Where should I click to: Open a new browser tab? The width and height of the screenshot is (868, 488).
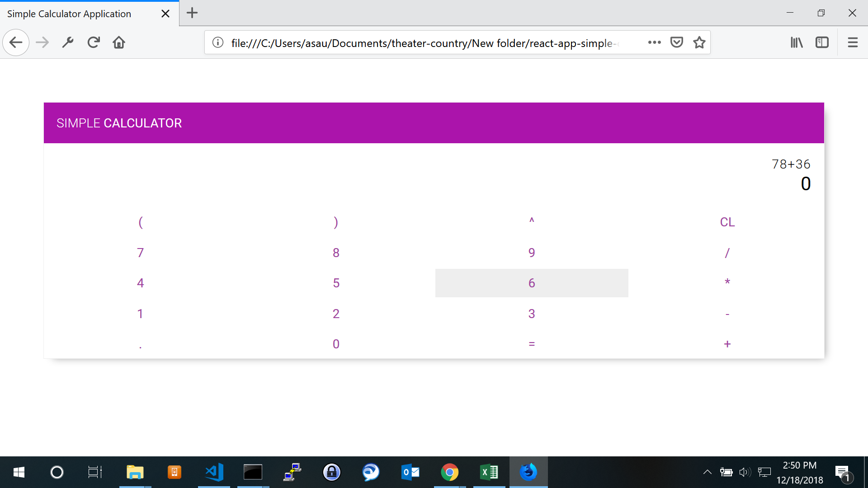[x=192, y=13]
